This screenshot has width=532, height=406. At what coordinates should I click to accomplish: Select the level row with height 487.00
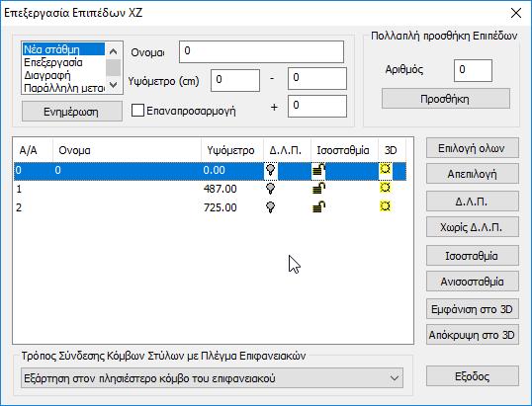coord(210,189)
